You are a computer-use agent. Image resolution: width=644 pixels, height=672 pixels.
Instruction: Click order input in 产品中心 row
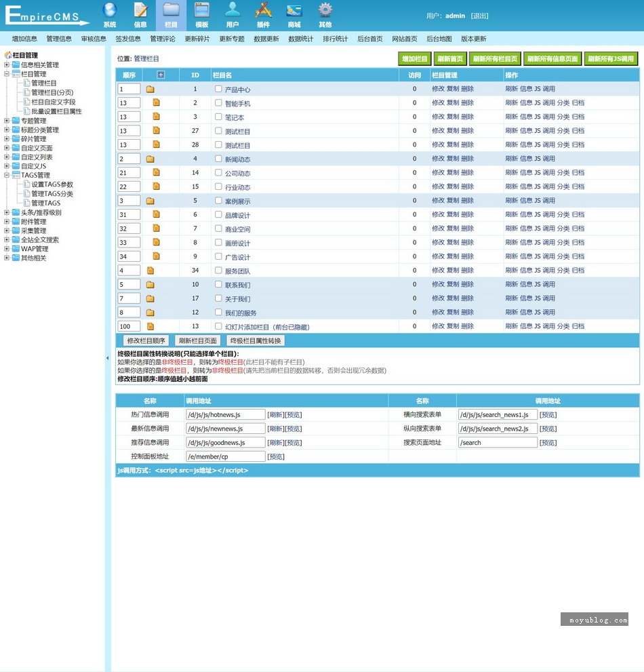coord(129,89)
